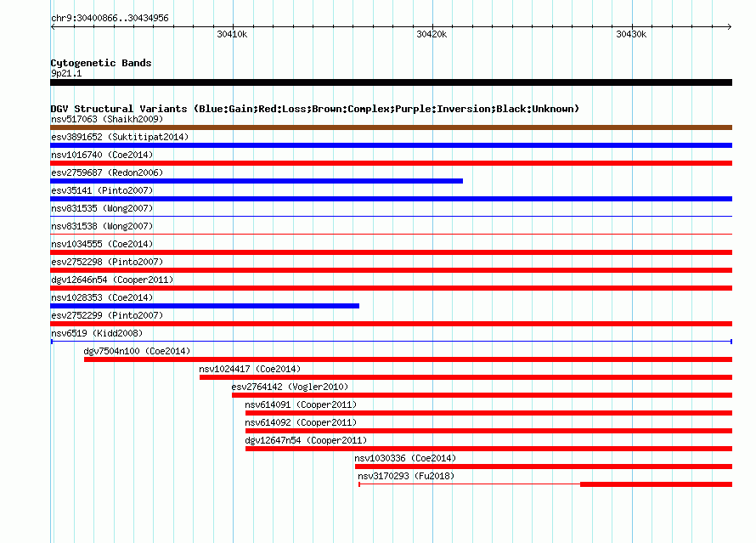Open nsv6519 (Kidd2008) variant label

(97, 333)
